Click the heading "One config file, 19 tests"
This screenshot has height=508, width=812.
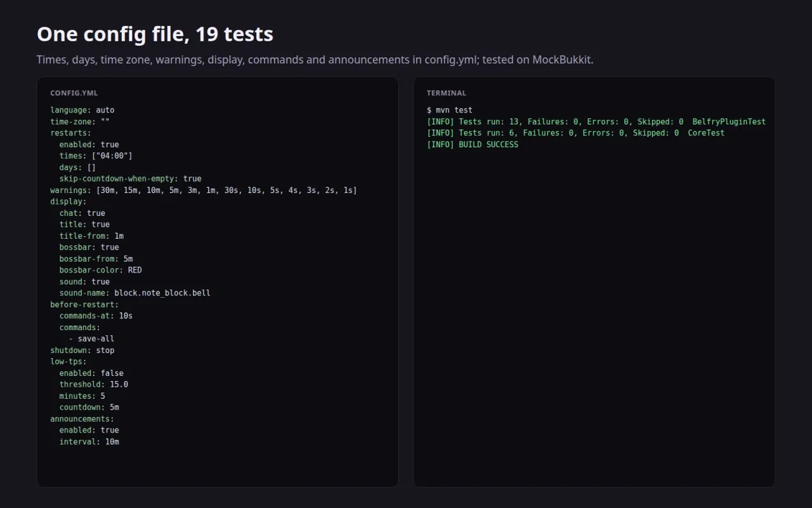tap(155, 34)
